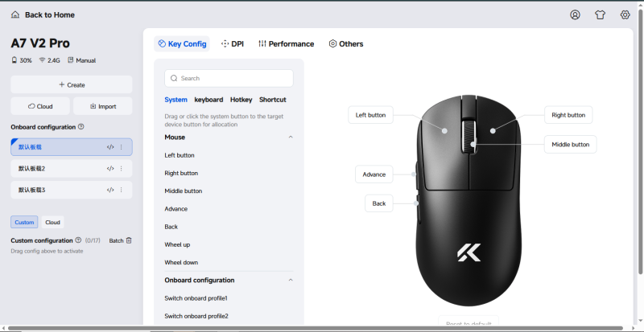This screenshot has height=332, width=644.
Task: Click the Search input field
Action: [x=229, y=78]
